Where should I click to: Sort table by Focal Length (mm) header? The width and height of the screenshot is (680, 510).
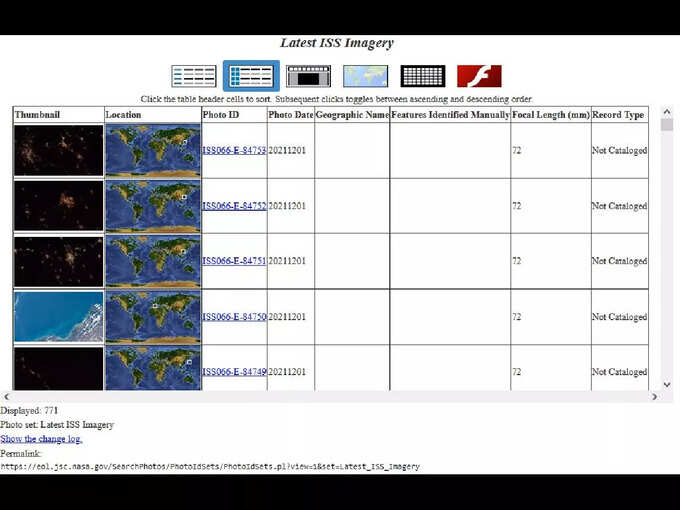tap(551, 115)
